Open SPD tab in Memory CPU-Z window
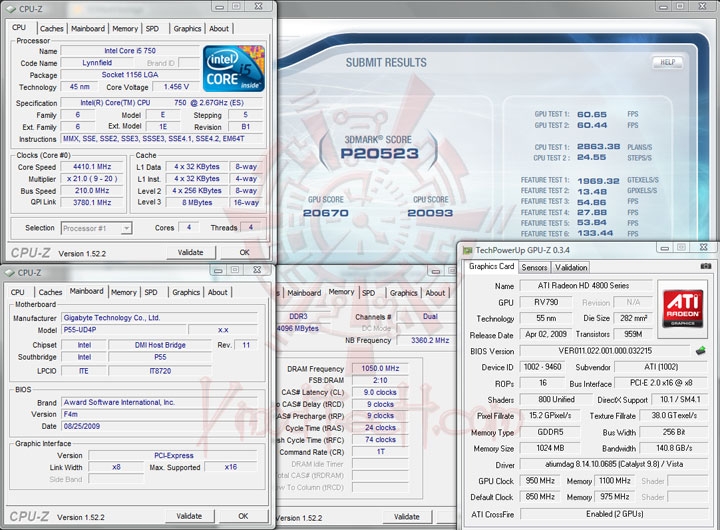The image size is (720, 530). (368, 293)
